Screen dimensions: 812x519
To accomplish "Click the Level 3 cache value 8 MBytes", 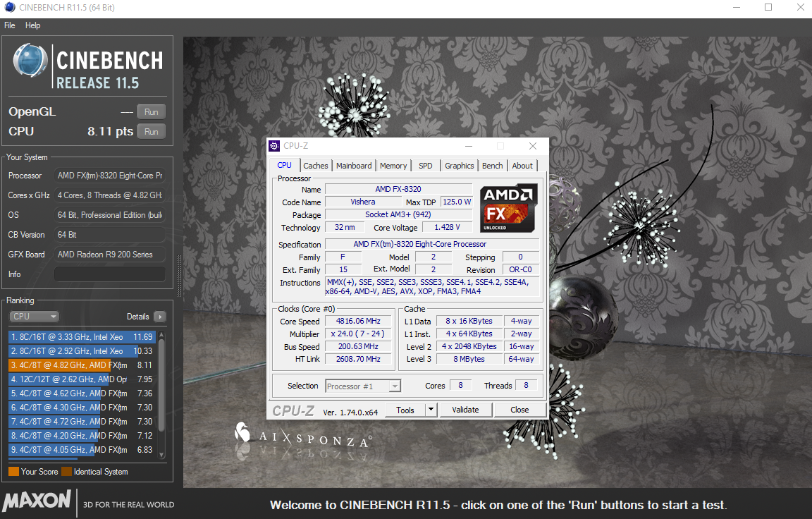I will 469,359.
